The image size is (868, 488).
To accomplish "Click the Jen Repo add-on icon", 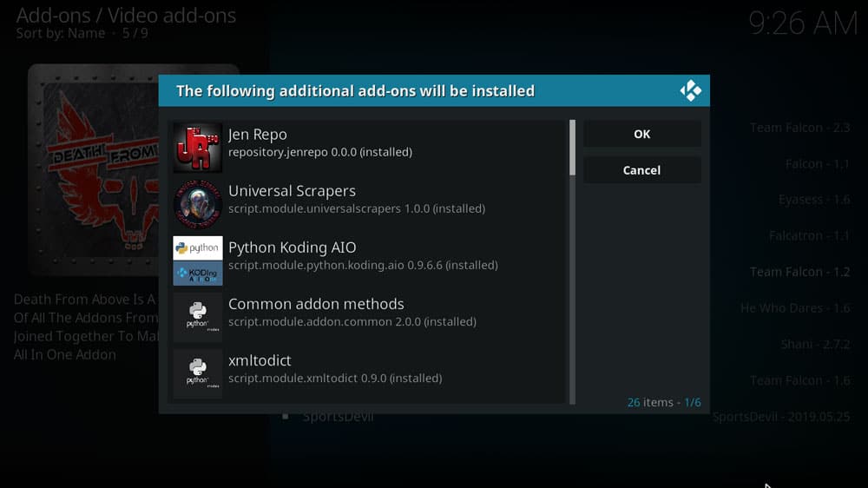I will (198, 148).
